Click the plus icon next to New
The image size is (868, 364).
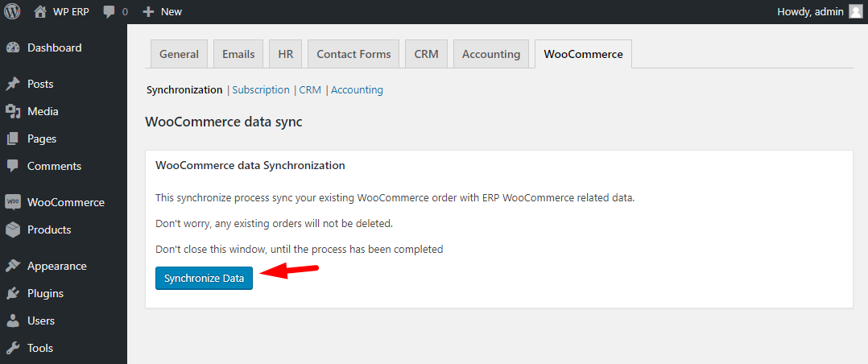148,11
